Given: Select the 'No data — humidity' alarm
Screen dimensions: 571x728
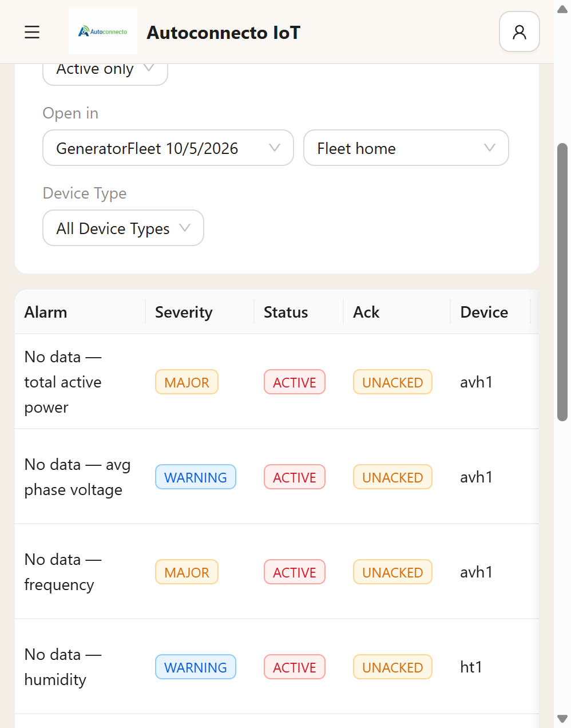Looking at the screenshot, I should pos(63,667).
